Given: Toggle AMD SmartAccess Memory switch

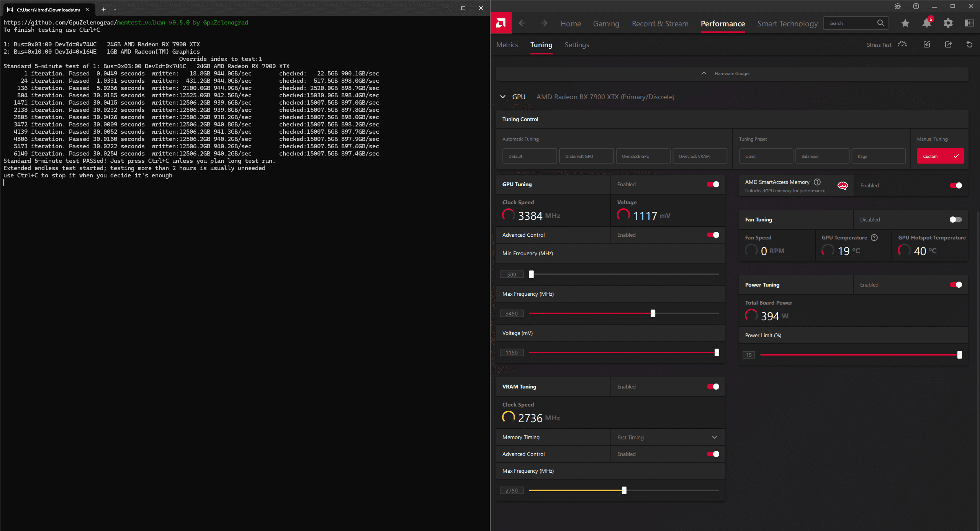Looking at the screenshot, I should (955, 185).
